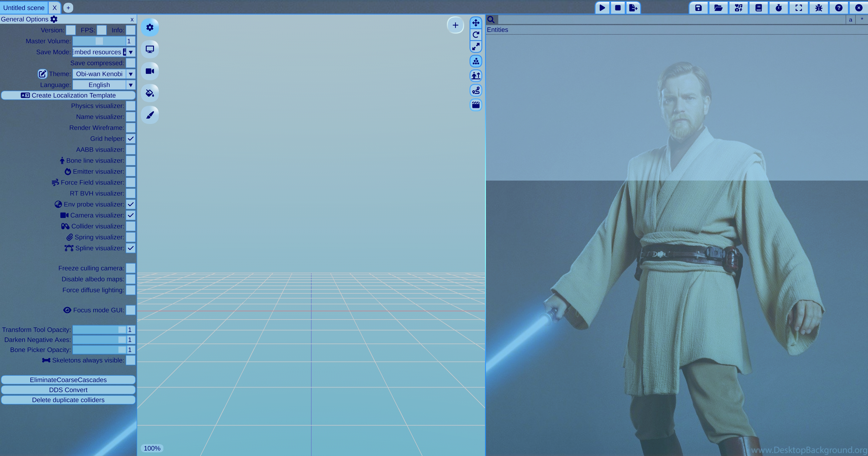Toggle the FPS checkbox

point(102,30)
